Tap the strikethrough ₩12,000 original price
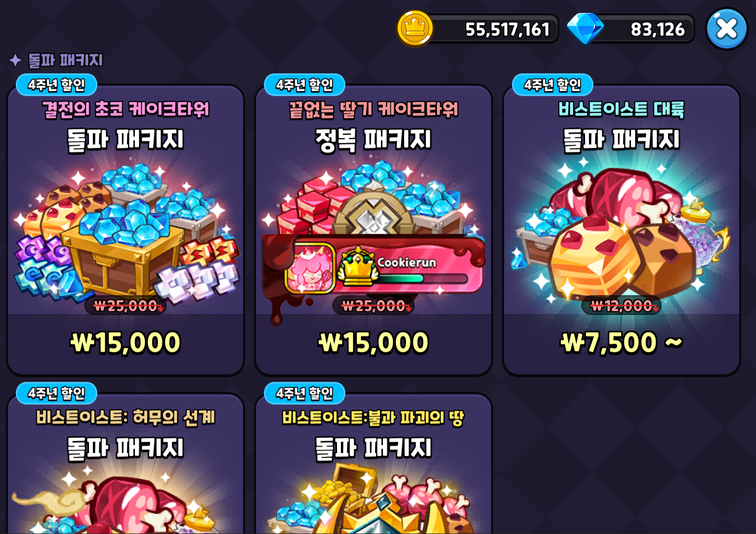Image resolution: width=756 pixels, height=534 pixels. pyautogui.click(x=621, y=306)
